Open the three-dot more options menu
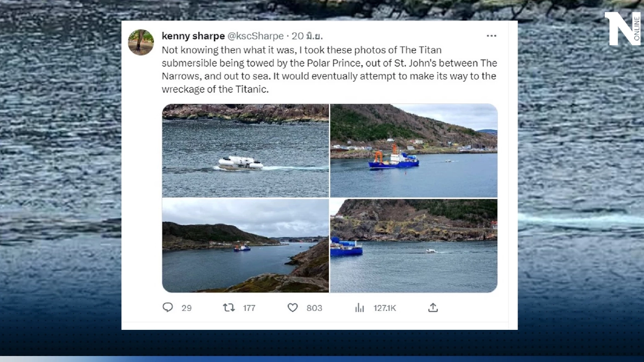 tap(492, 36)
